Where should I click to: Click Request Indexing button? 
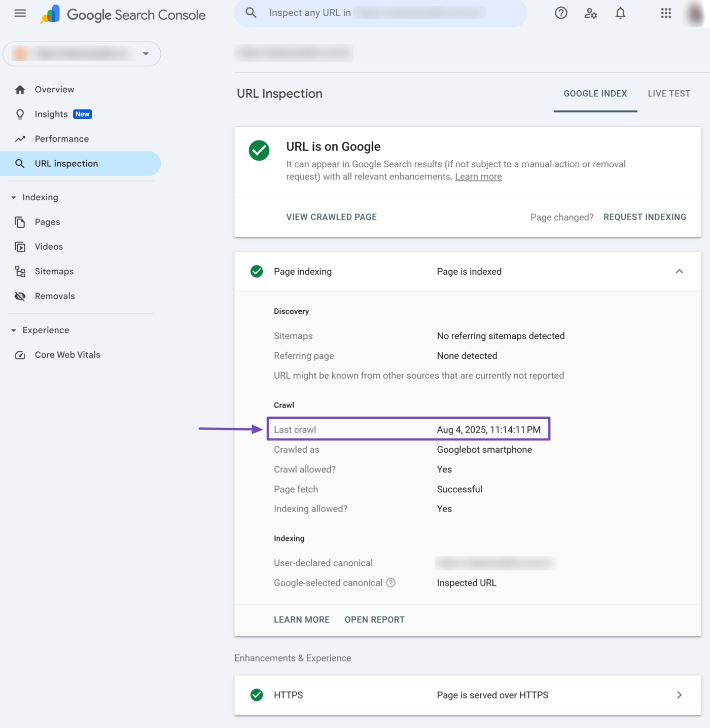pos(645,217)
